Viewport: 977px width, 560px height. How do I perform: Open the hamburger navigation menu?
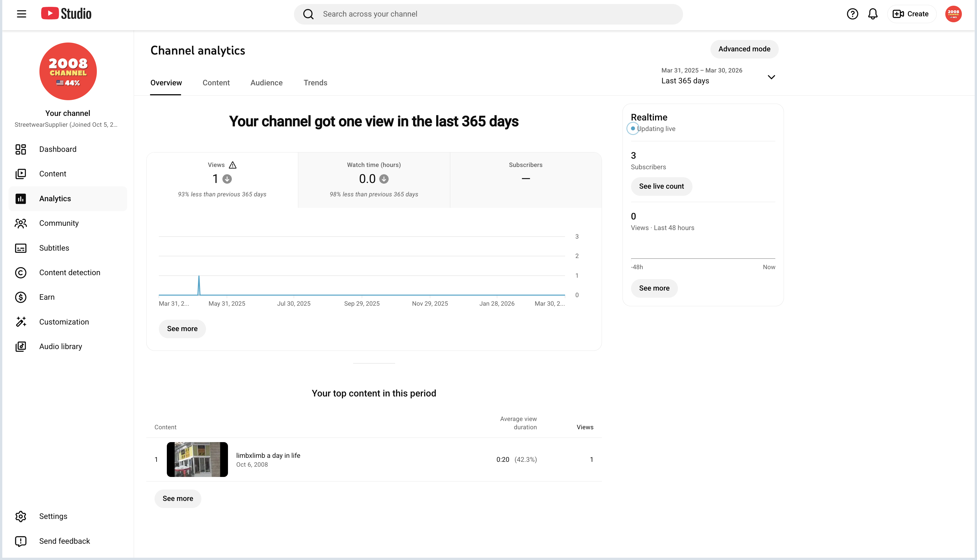(x=21, y=14)
